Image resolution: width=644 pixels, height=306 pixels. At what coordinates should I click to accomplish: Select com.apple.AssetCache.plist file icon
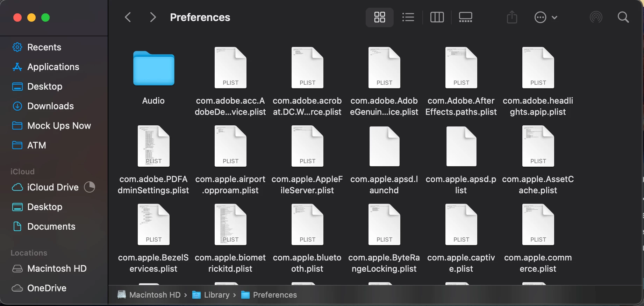click(538, 146)
